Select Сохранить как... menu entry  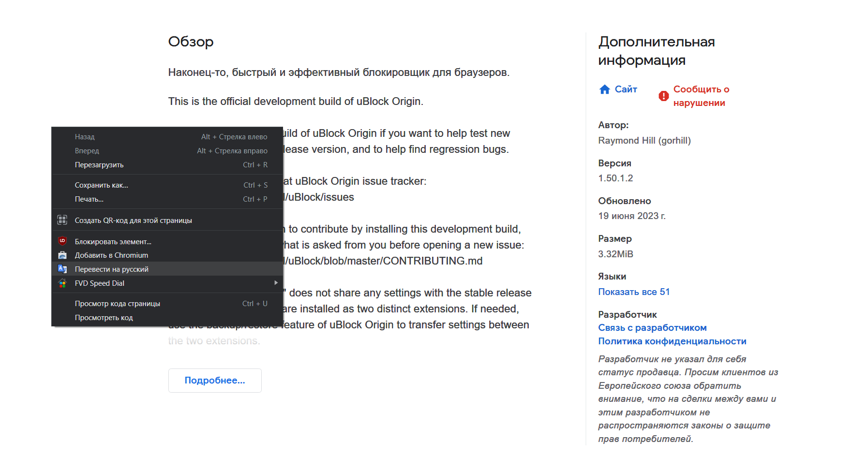167,185
